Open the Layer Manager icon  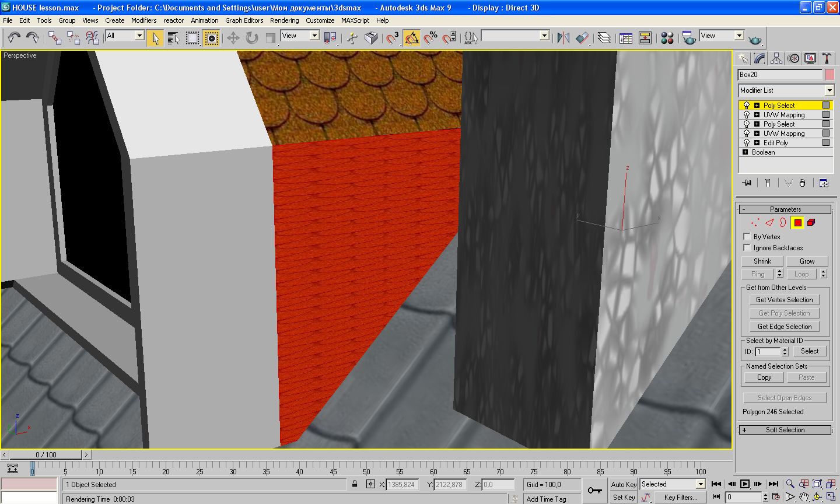point(604,38)
